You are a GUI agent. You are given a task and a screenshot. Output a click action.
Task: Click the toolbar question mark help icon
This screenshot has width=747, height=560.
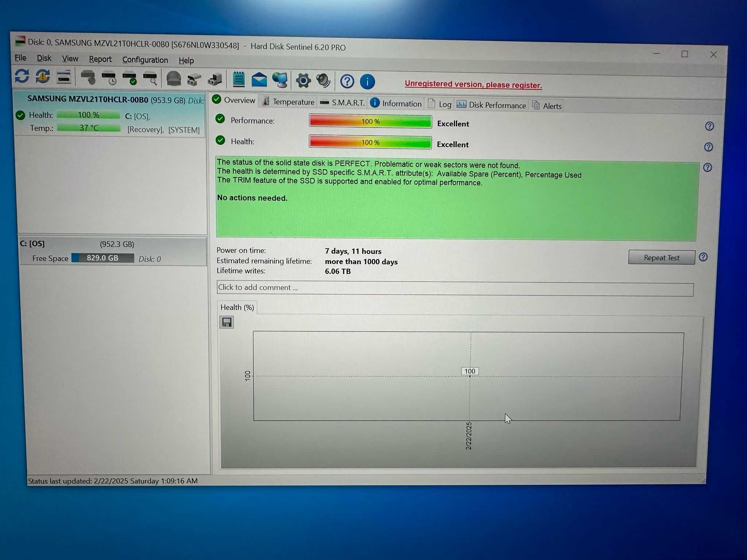(x=347, y=81)
